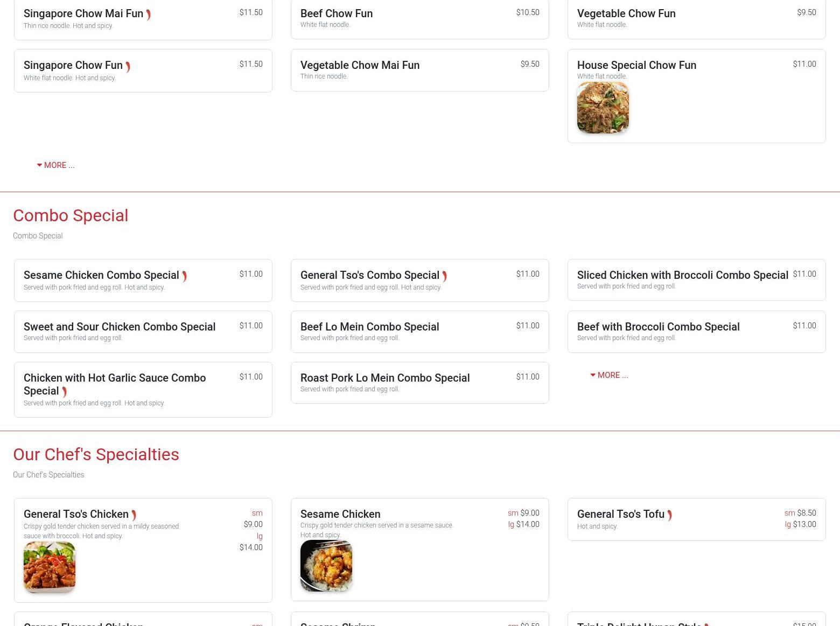Open the Sesame Chicken dish photo
Image resolution: width=840 pixels, height=626 pixels.
click(x=326, y=566)
